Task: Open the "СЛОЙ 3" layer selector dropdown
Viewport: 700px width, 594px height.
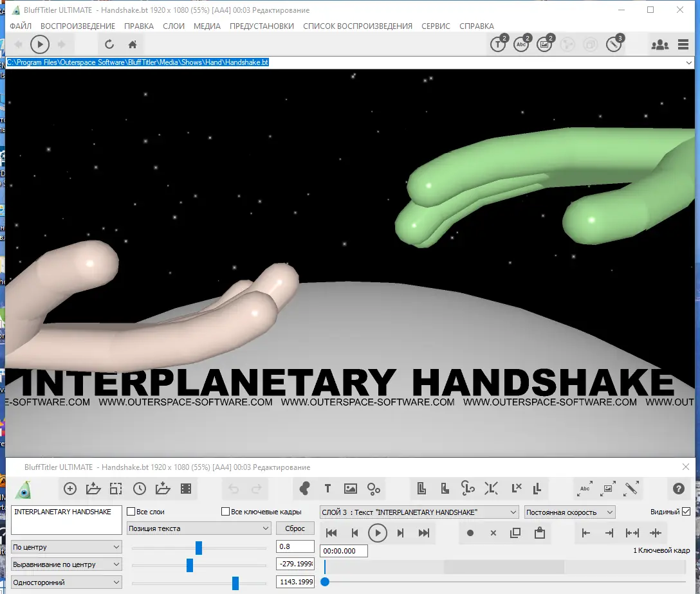Action: pos(419,512)
